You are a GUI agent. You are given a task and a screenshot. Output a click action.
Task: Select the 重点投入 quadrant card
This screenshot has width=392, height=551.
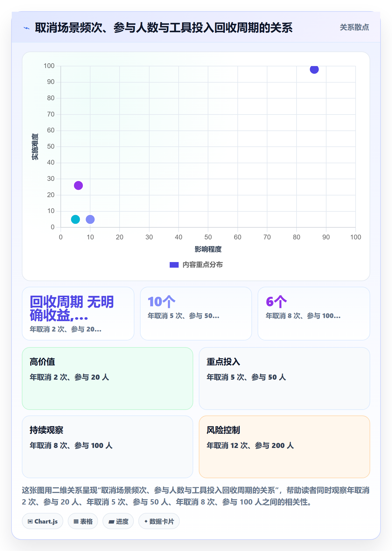pyautogui.click(x=284, y=378)
